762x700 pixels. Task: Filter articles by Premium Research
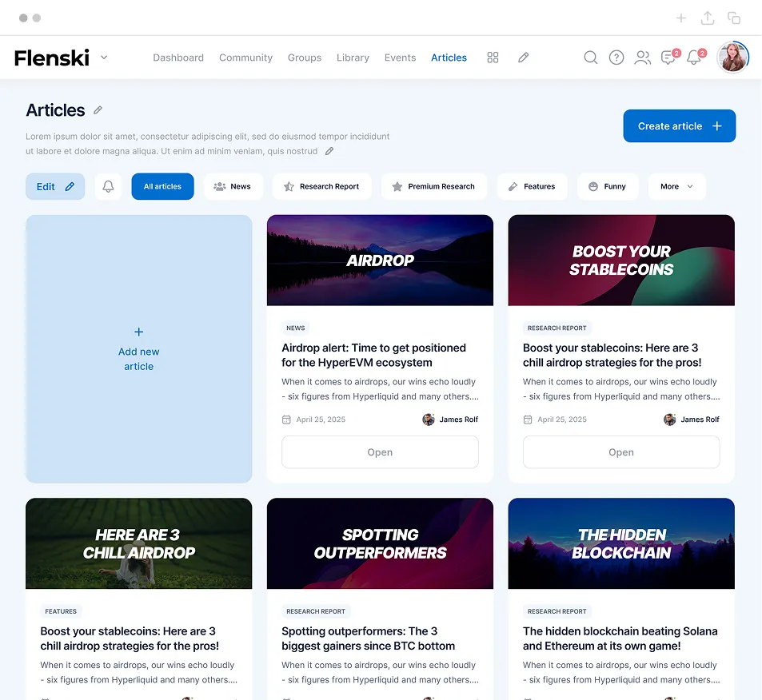[433, 186]
